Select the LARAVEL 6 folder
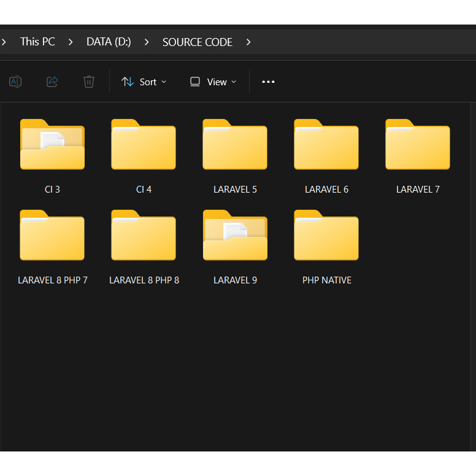Image resolution: width=476 pixels, height=476 pixels. (x=326, y=145)
